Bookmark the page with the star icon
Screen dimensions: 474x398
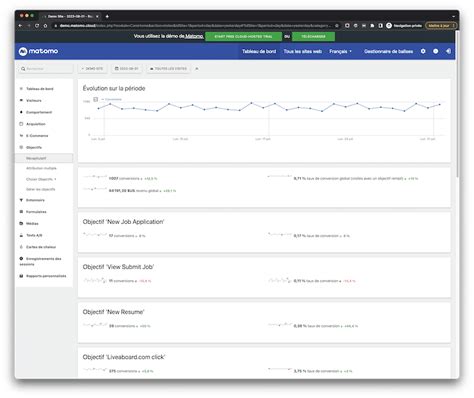[337, 26]
